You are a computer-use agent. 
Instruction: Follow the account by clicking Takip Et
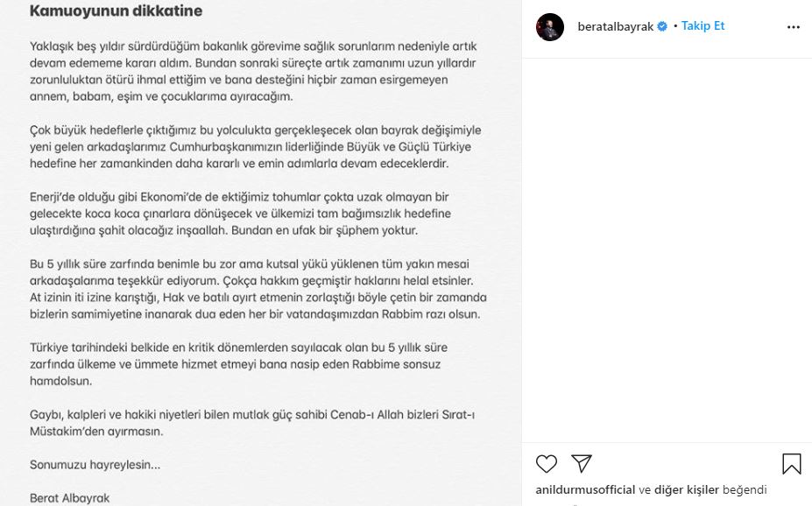(703, 25)
